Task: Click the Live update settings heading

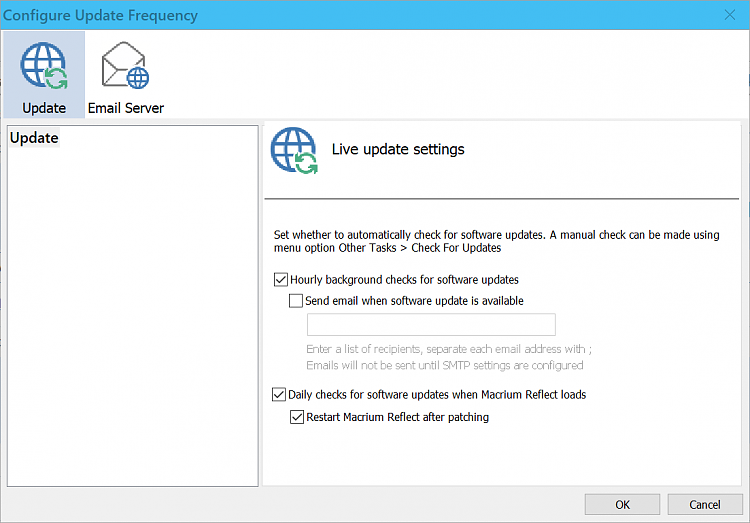Action: coord(398,149)
